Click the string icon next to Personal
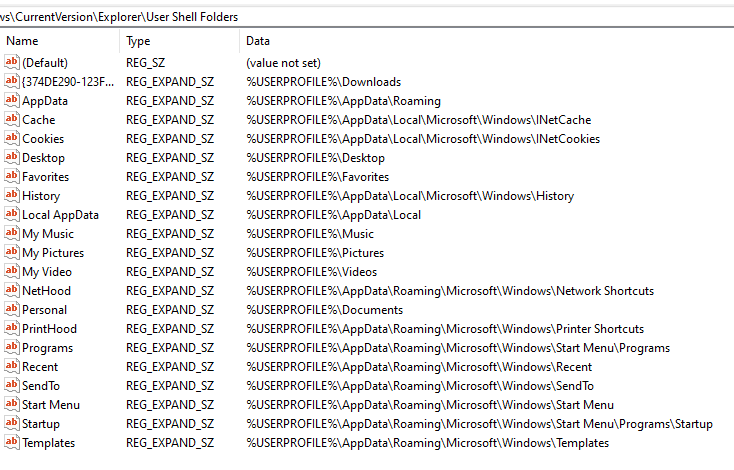Screen dimensions: 734x470 click(12, 309)
